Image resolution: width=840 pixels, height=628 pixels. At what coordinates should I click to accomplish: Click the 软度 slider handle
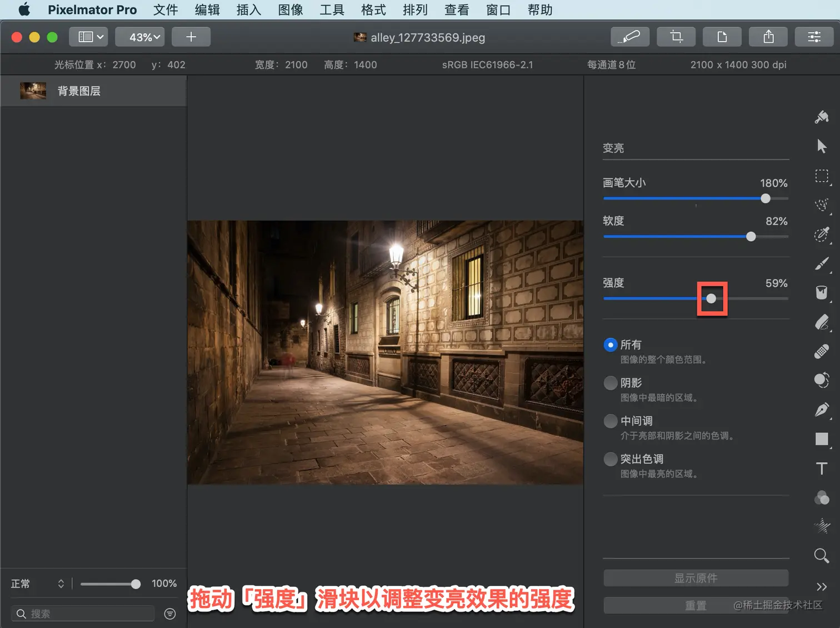751,237
